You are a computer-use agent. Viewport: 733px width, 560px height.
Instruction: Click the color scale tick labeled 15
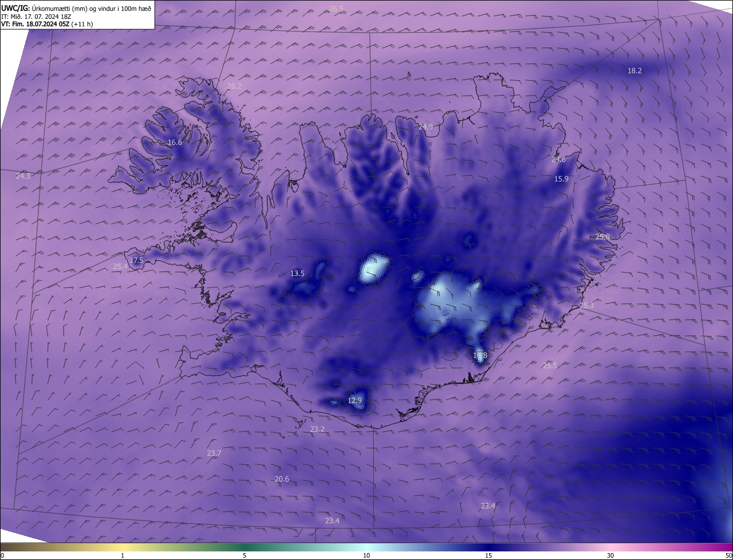click(488, 555)
